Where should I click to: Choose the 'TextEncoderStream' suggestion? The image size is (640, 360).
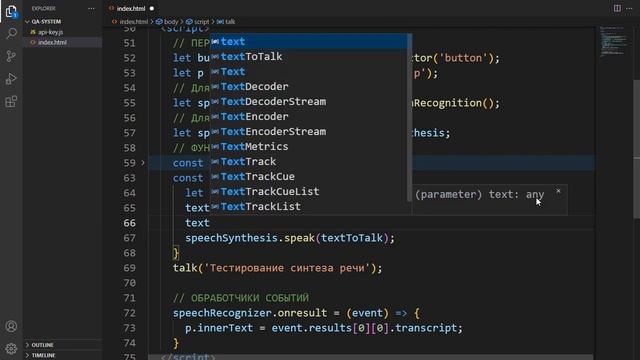(x=309, y=131)
